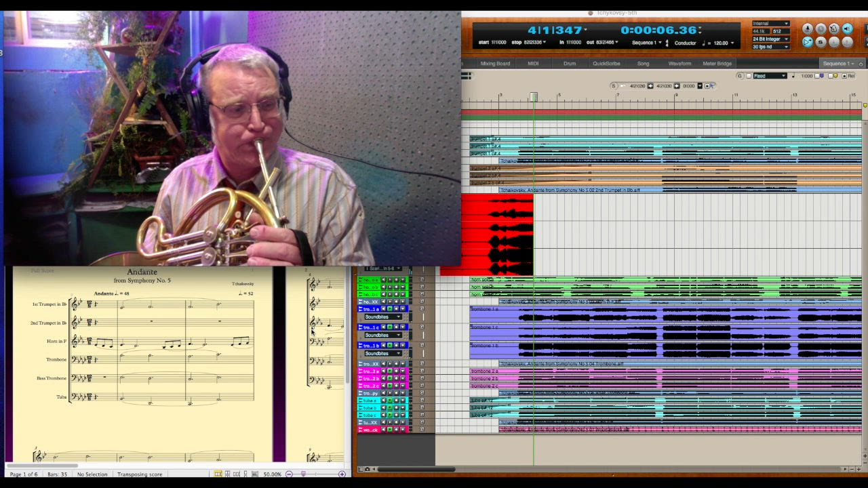The width and height of the screenshot is (868, 488).
Task: Zoom out score with minus icon
Action: (289, 474)
